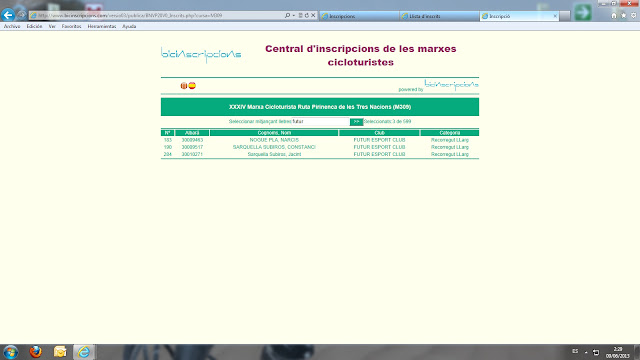Click the browser Forward arrow button
This screenshot has height=360, width=640.
tap(22, 15)
